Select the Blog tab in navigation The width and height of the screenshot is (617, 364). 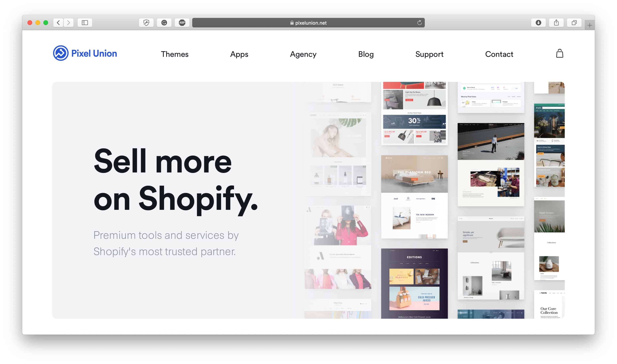[365, 54]
